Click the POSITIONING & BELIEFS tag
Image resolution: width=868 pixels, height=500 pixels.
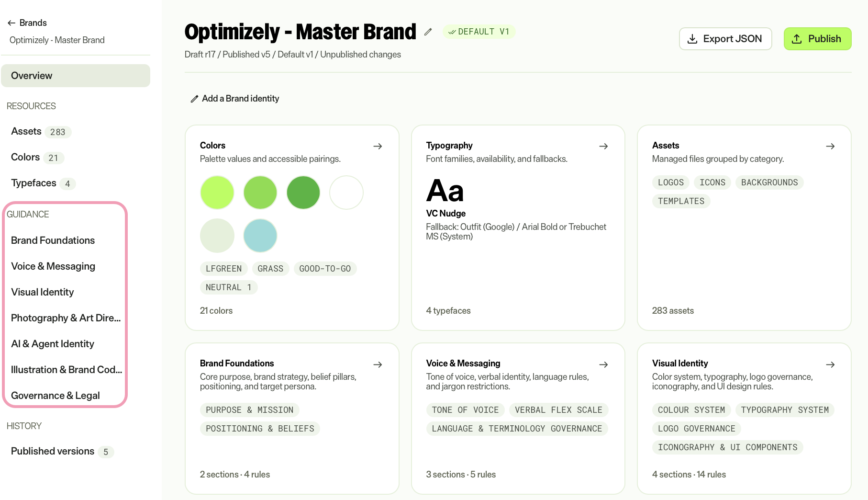tap(260, 429)
